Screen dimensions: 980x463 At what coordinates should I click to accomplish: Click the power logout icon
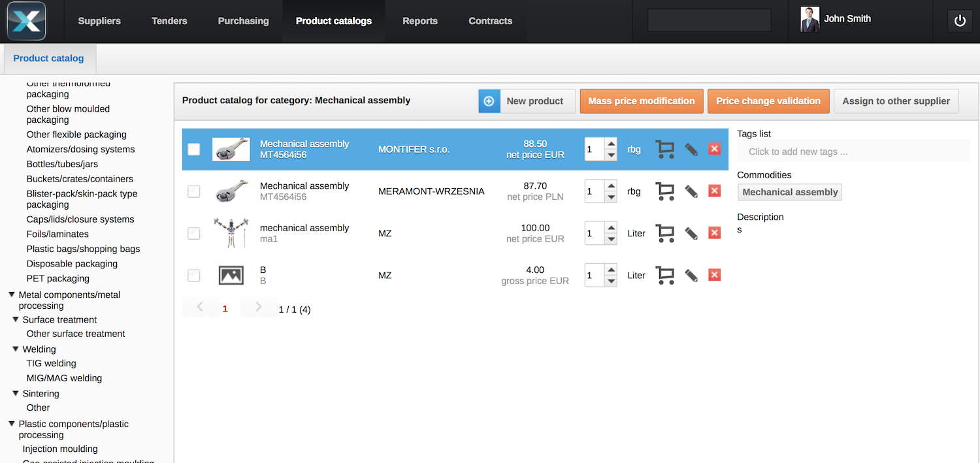click(x=960, y=21)
